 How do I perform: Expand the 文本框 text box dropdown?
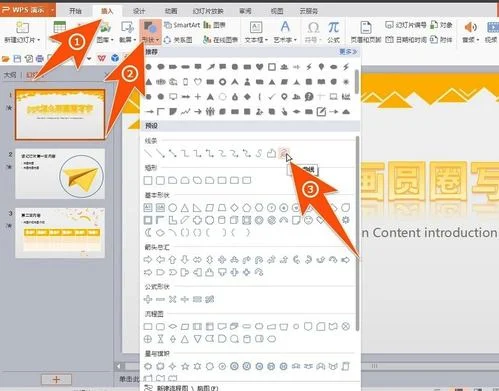point(256,32)
